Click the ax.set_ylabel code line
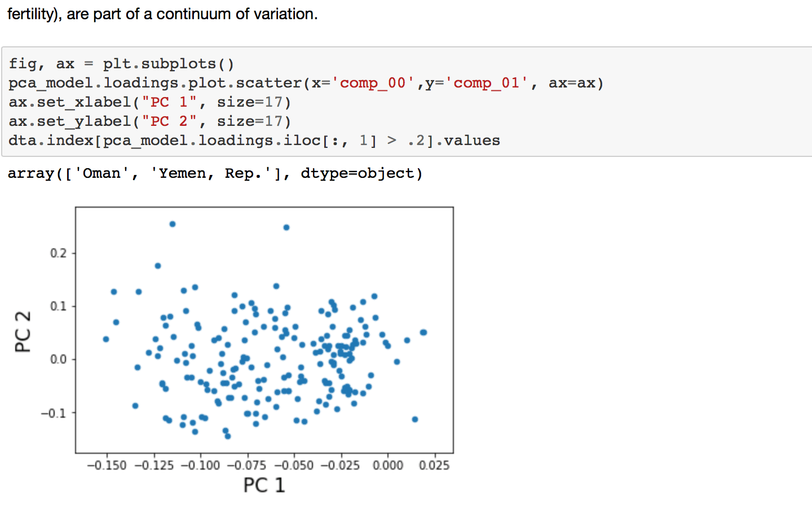This screenshot has height=508, width=812. tap(149, 121)
